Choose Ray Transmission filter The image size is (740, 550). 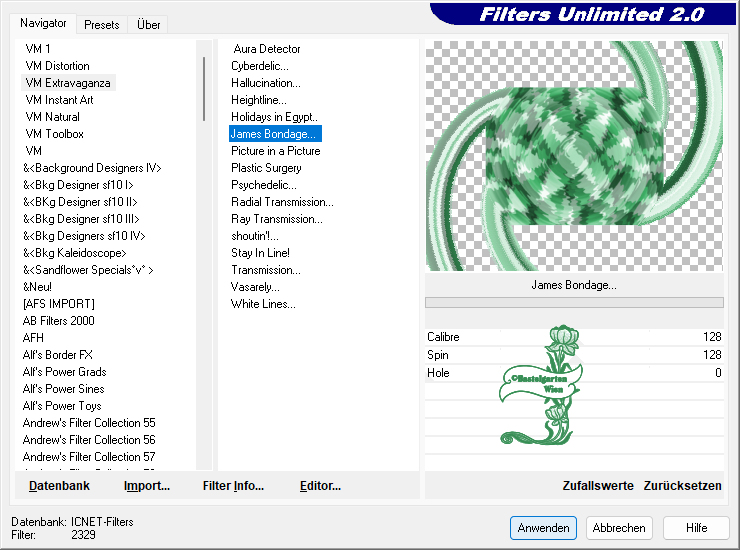pyautogui.click(x=277, y=219)
